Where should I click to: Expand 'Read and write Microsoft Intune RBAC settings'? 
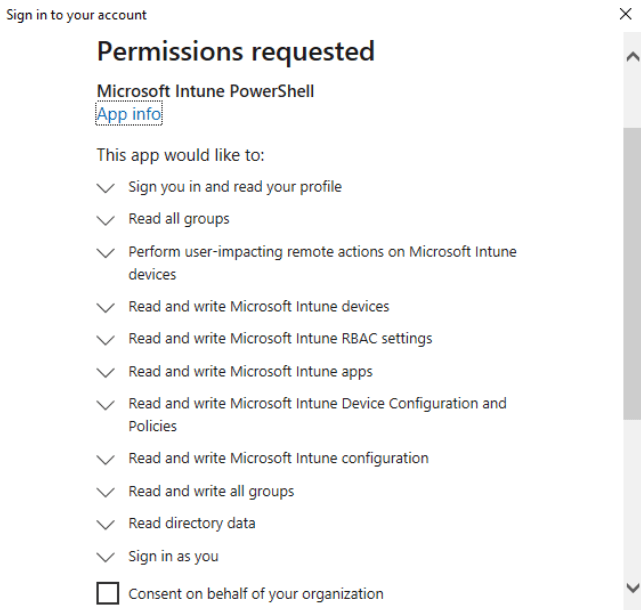(106, 339)
